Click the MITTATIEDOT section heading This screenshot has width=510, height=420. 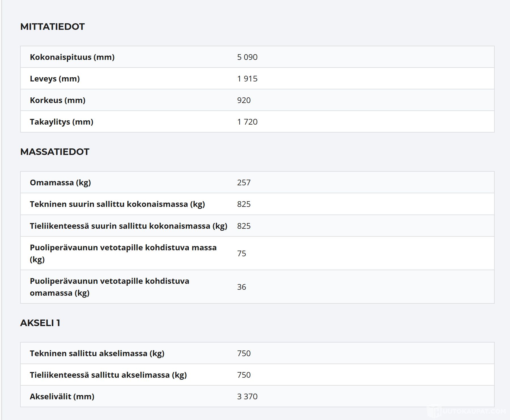coord(52,27)
